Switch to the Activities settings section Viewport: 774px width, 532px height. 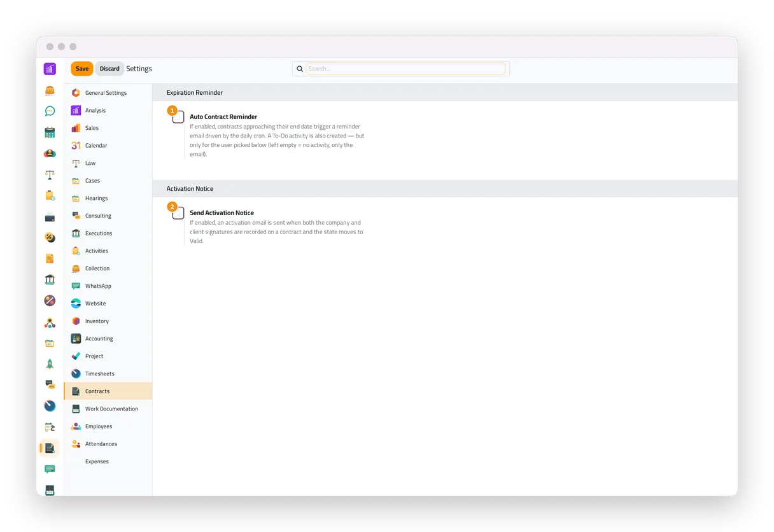(108, 251)
